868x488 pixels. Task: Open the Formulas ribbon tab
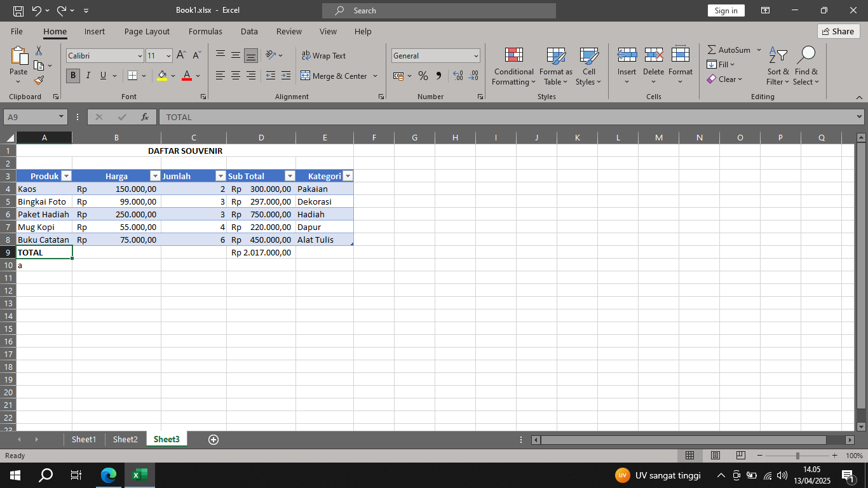pyautogui.click(x=205, y=31)
